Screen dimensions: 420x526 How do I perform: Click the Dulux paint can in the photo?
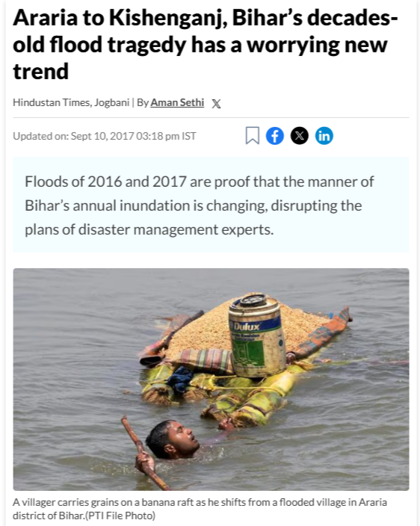(x=257, y=335)
